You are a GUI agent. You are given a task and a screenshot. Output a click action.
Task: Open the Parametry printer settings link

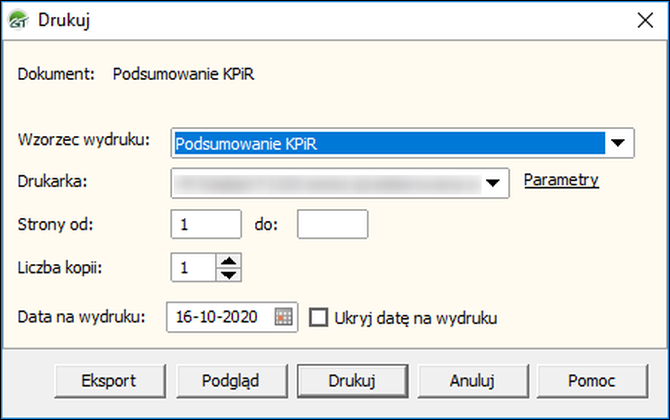tap(561, 180)
